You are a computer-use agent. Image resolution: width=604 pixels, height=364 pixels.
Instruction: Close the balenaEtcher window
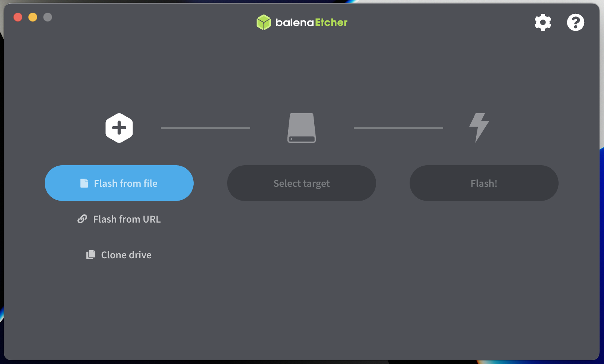(x=18, y=17)
